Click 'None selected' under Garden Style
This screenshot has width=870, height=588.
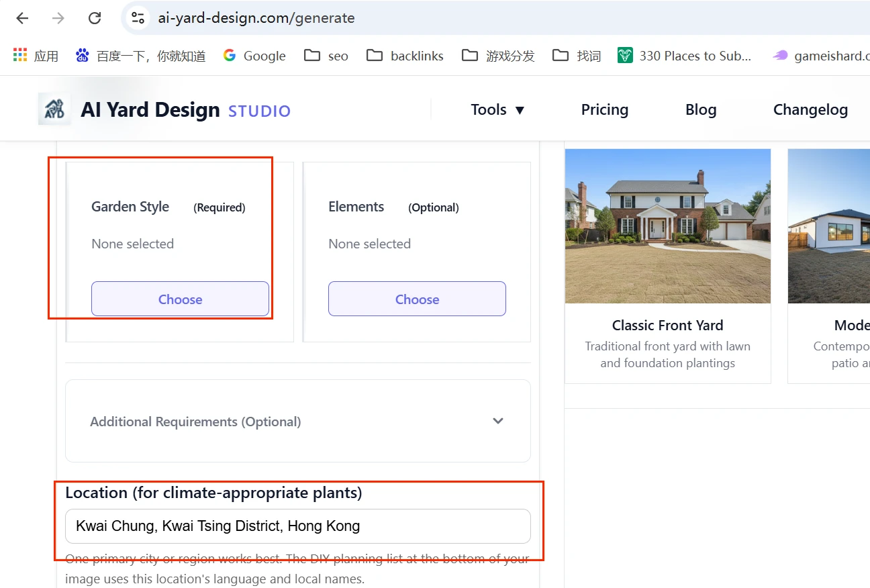133,244
